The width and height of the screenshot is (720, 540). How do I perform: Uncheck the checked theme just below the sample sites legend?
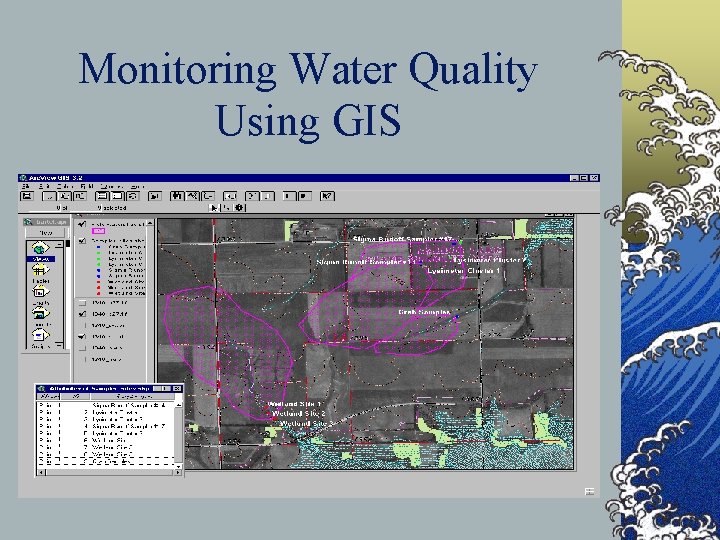(x=82, y=314)
